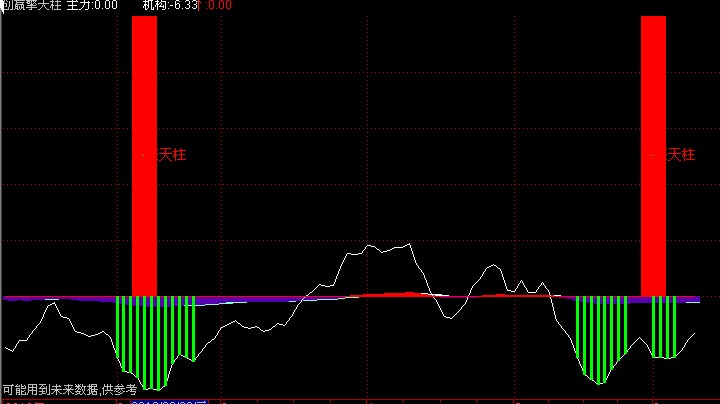Select the 机构:-6.33 readout

tap(168, 6)
